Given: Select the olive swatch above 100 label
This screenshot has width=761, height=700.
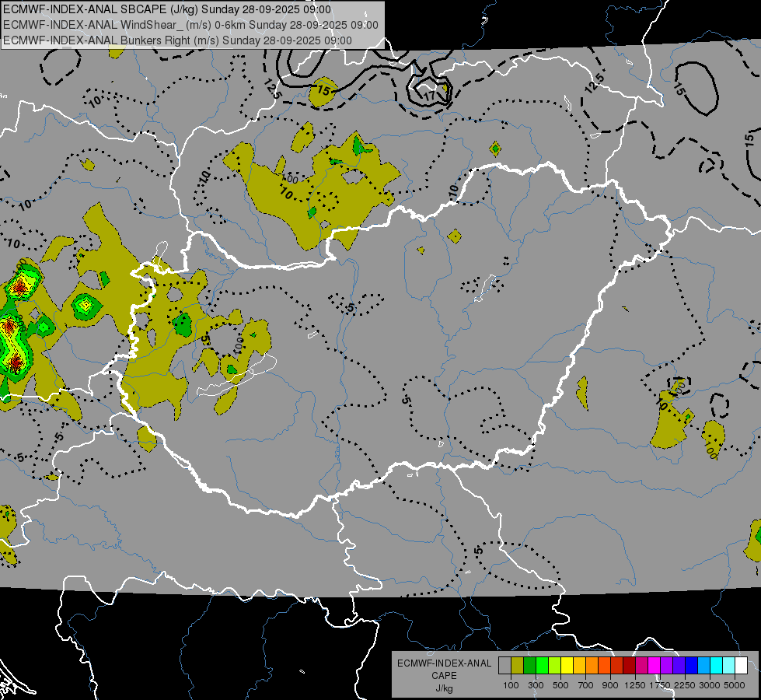Looking at the screenshot, I should point(517,665).
